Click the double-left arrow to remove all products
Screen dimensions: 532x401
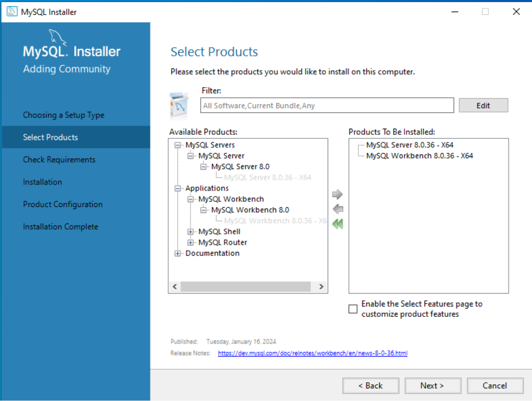point(337,224)
